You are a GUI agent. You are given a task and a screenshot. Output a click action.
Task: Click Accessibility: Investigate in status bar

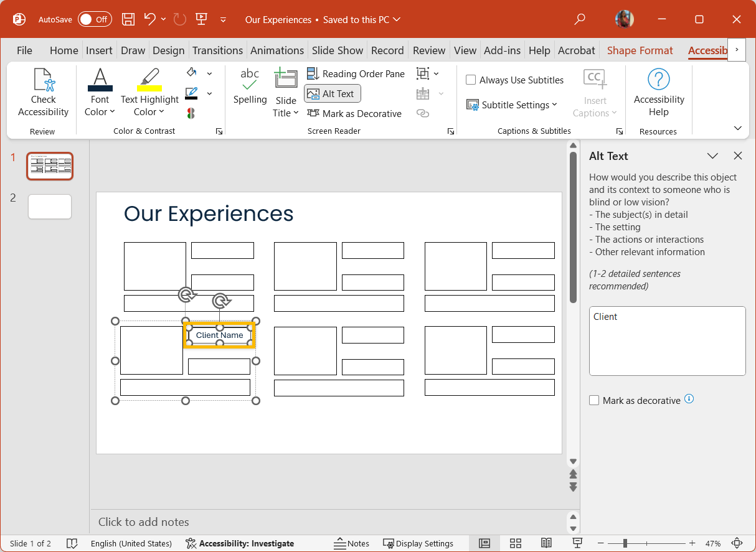(240, 543)
